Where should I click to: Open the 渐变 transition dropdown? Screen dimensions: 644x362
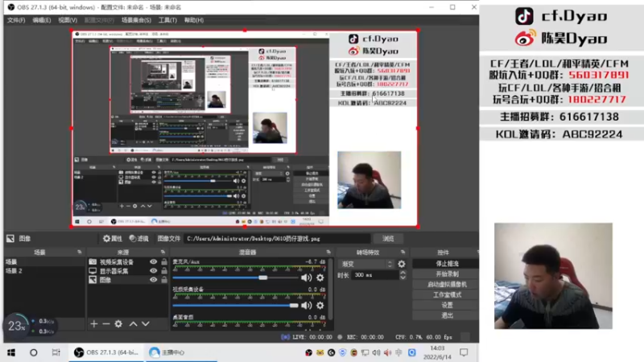point(366,264)
